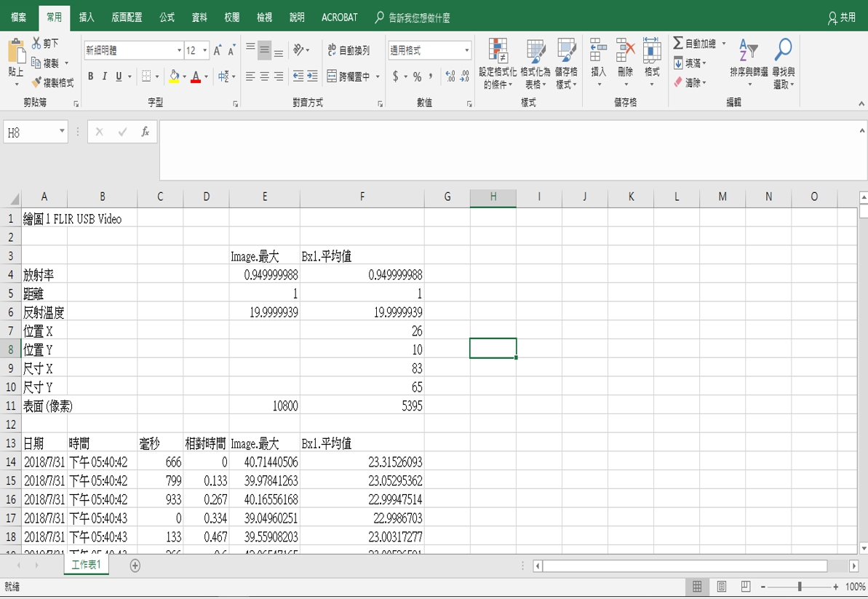Click the 共用 share button
The image size is (868, 599).
coord(842,17)
